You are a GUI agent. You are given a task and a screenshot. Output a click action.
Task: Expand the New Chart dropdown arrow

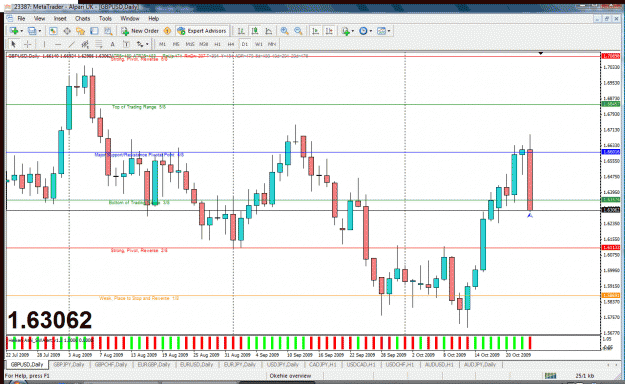[x=22, y=31]
